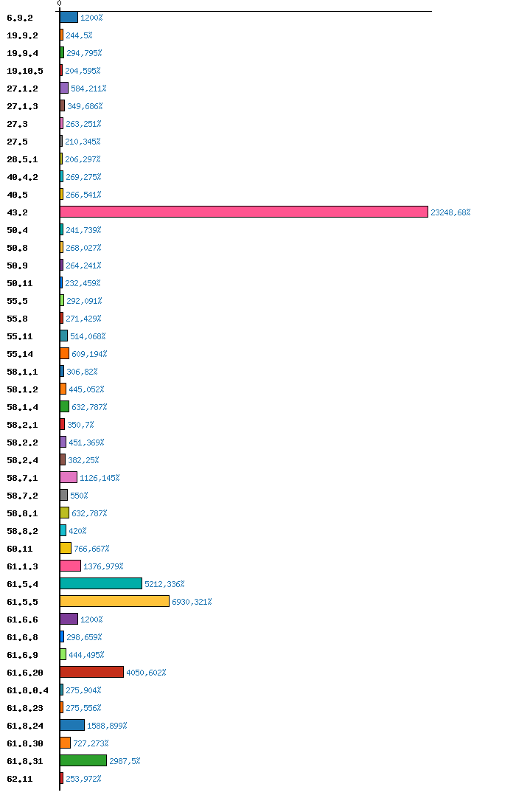Click the row label 19.10.5
Image resolution: width=516 pixels, height=812 pixels.
pyautogui.click(x=24, y=71)
